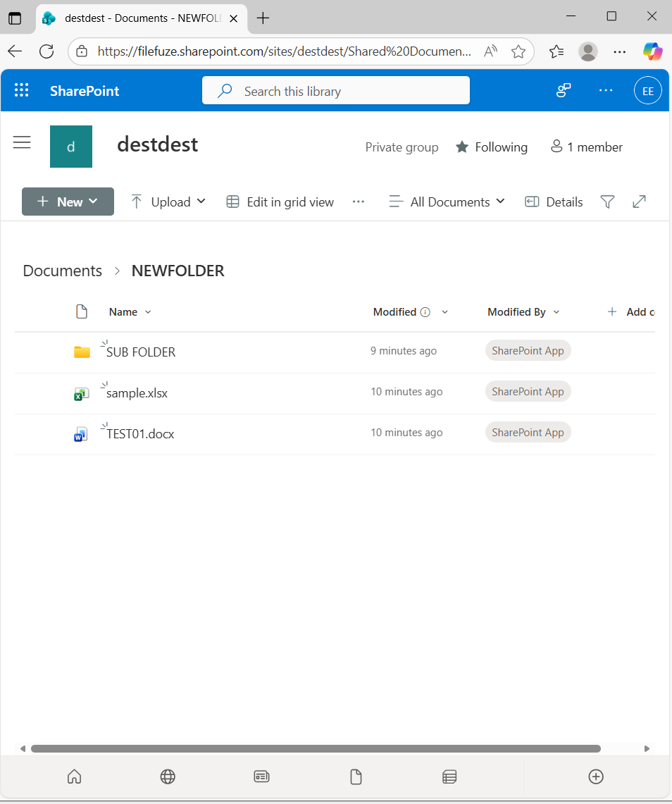Open the sample.xlsx file

(x=137, y=393)
